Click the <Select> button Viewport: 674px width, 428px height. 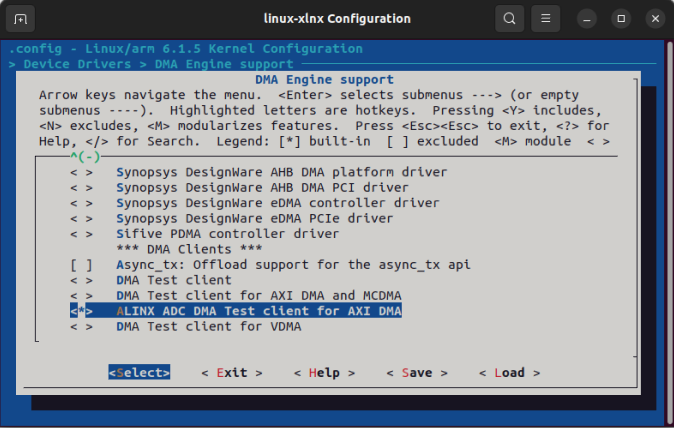(139, 373)
